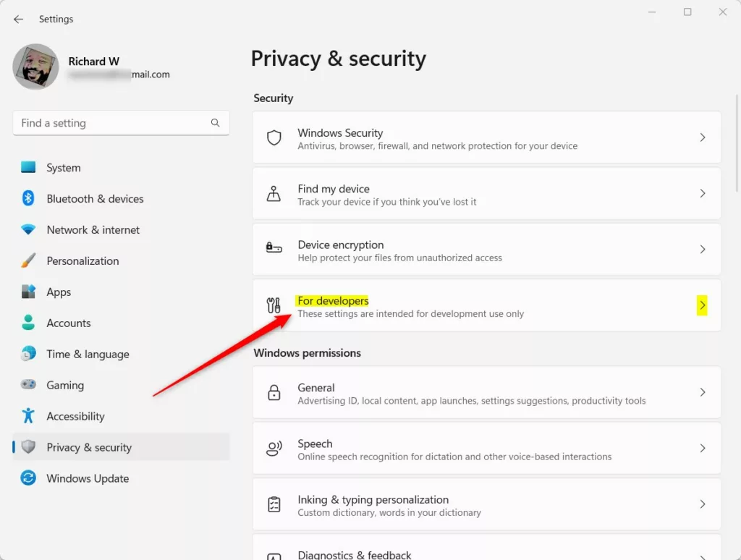Expand Speech row chevron
This screenshot has width=741, height=560.
pyautogui.click(x=703, y=448)
